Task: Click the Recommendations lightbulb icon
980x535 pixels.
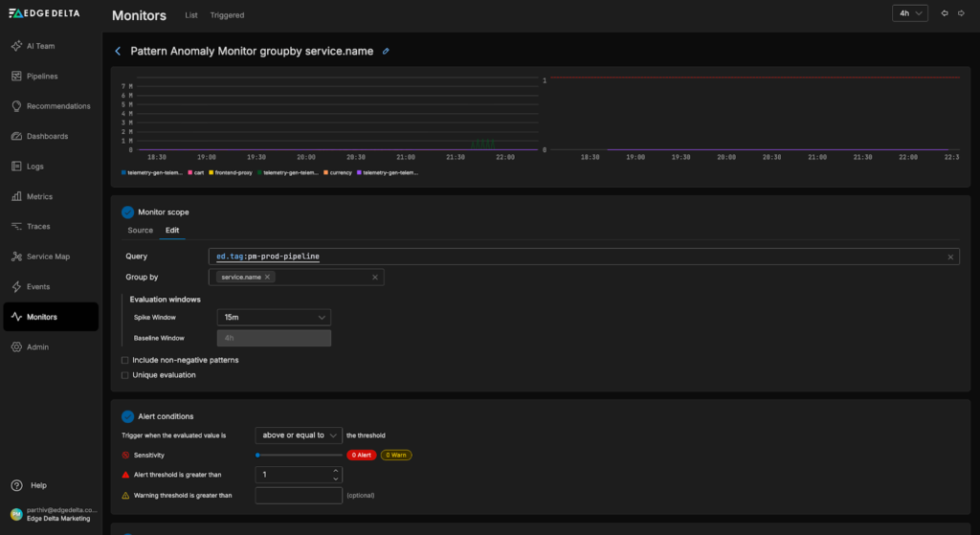Action: [17, 106]
